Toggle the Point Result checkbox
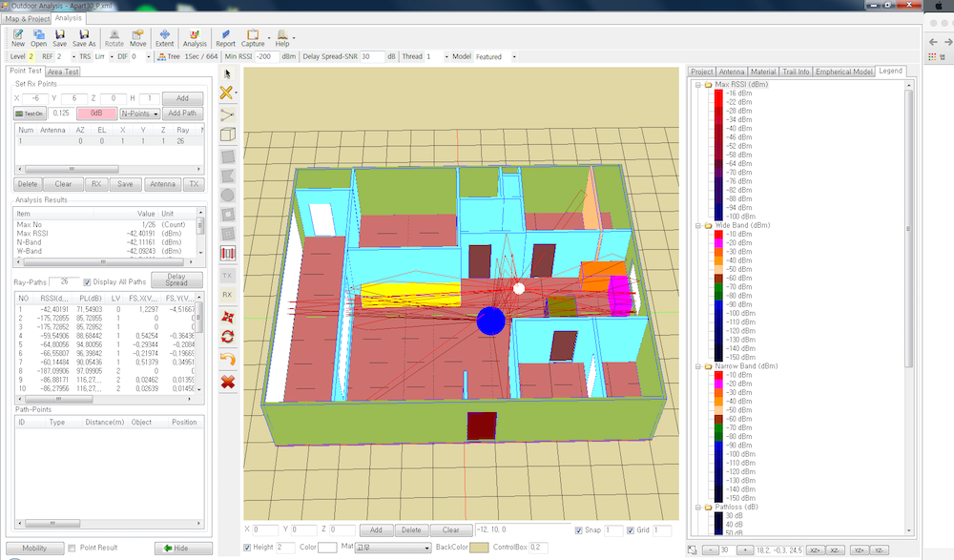 (72, 548)
